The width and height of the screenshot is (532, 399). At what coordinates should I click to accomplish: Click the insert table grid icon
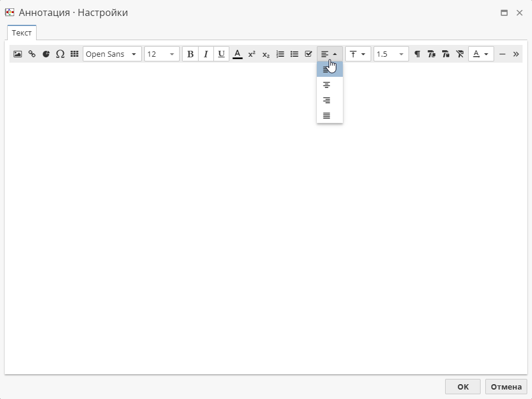point(74,54)
